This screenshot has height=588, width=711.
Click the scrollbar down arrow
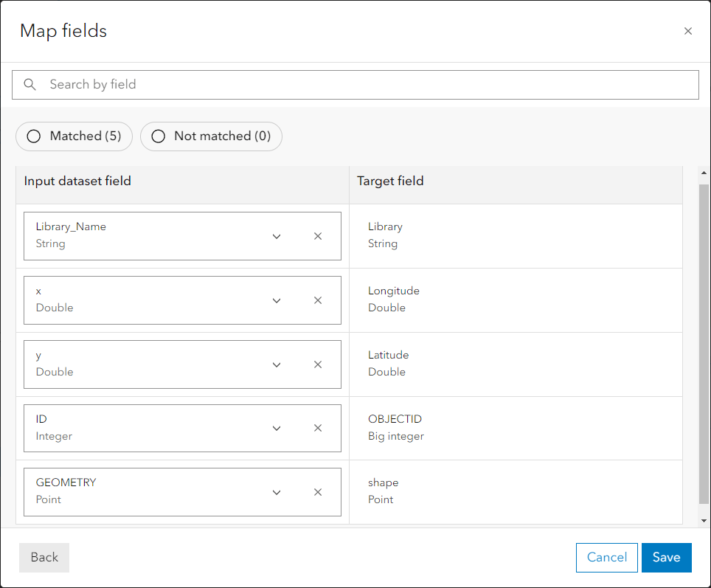[x=704, y=519]
